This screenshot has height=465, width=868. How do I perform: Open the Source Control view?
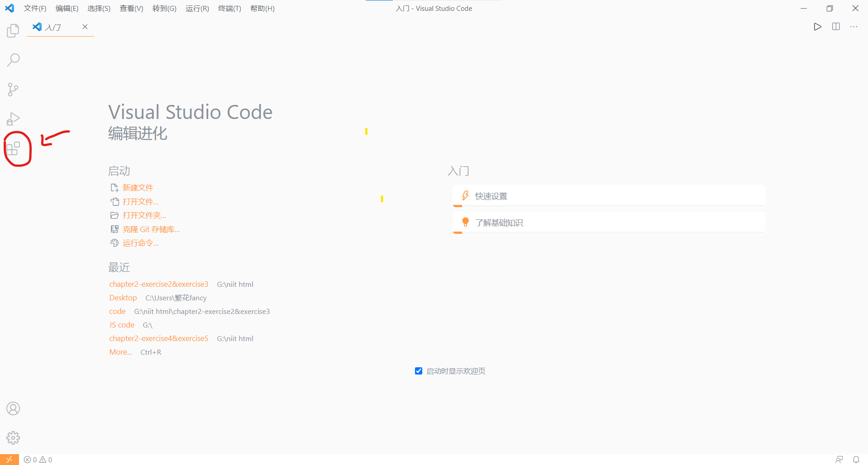click(13, 90)
